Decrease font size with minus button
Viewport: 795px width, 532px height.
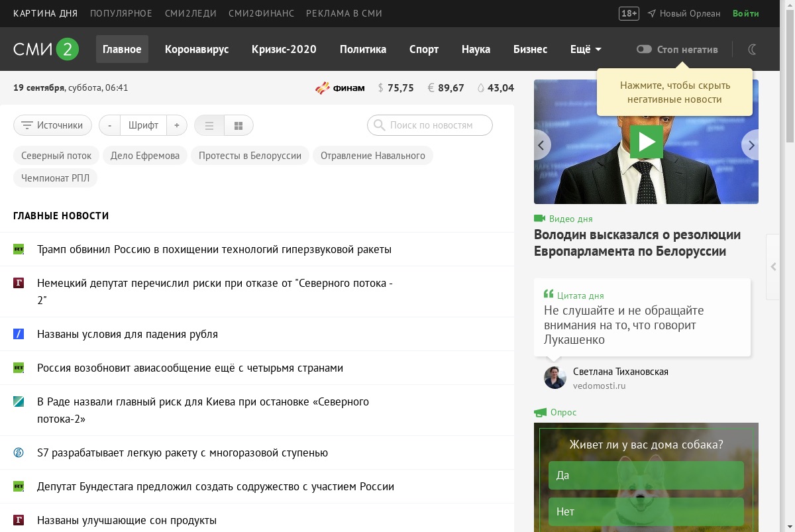(x=110, y=125)
